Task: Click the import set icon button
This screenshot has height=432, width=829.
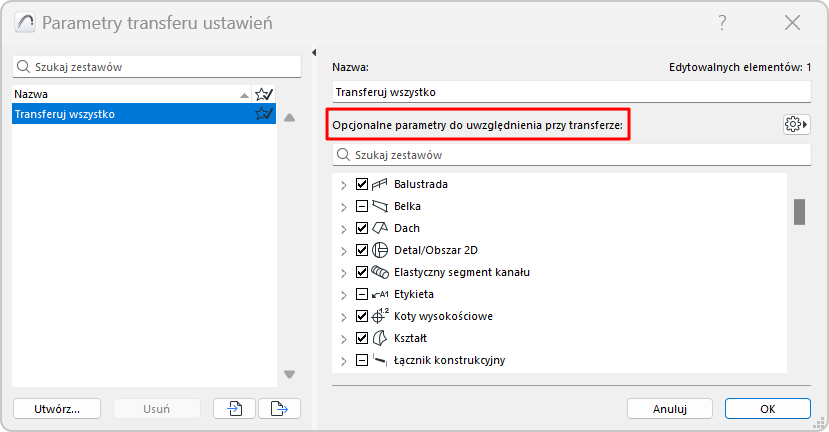Action: (x=235, y=408)
